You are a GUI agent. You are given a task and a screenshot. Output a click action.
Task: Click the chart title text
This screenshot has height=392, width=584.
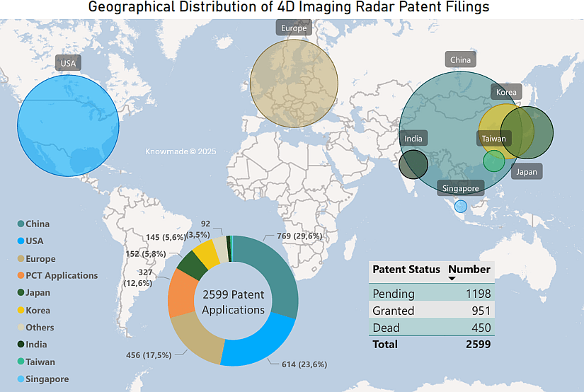click(289, 7)
